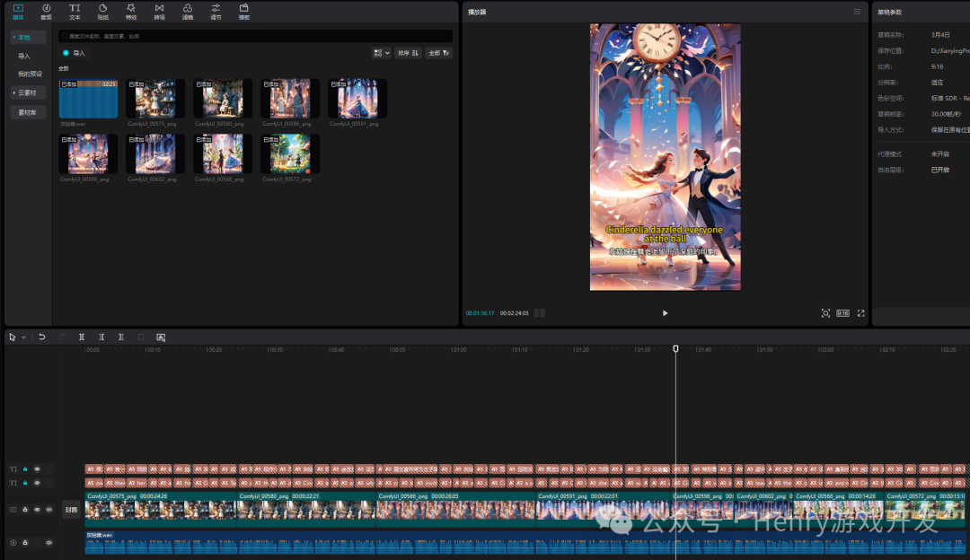Undo the last action
The image size is (970, 560).
point(42,337)
